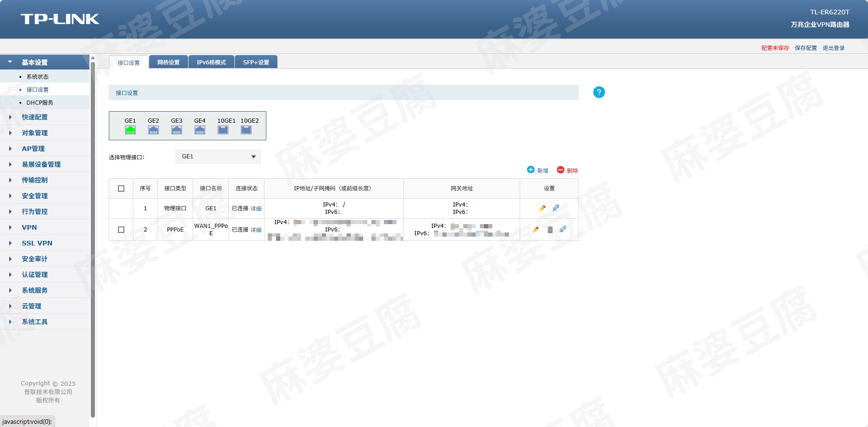Viewport: 868px width, 427px height.
Task: Click the 接口类型 column header
Action: click(x=175, y=188)
